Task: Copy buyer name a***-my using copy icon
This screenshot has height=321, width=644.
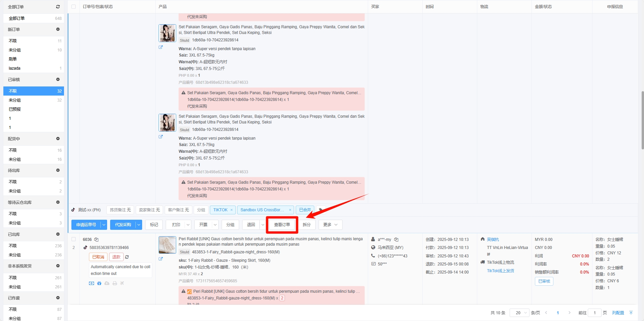Action: (x=396, y=240)
